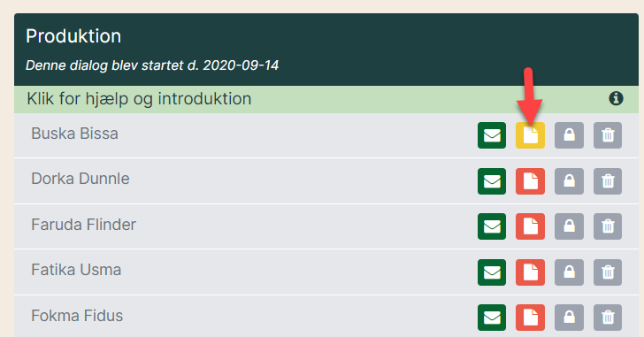Click the info circle icon in help bar
644x337 pixels.
coord(616,98)
